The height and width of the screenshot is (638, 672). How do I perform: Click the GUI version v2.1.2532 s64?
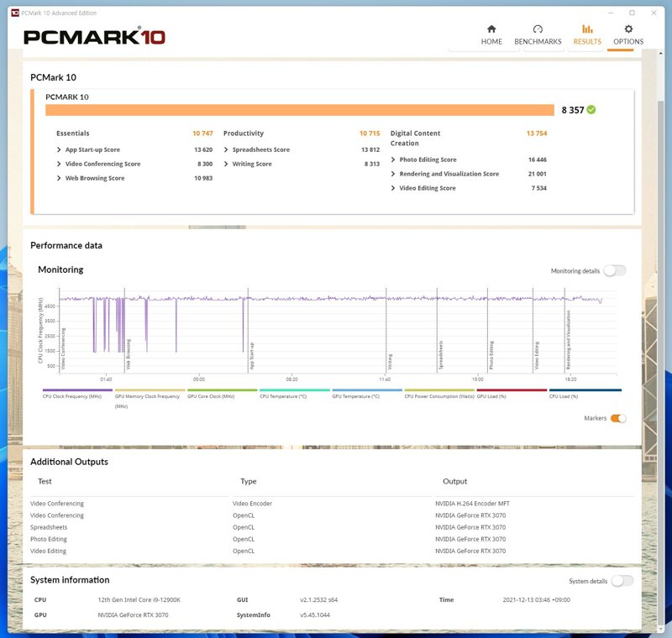pyautogui.click(x=318, y=600)
